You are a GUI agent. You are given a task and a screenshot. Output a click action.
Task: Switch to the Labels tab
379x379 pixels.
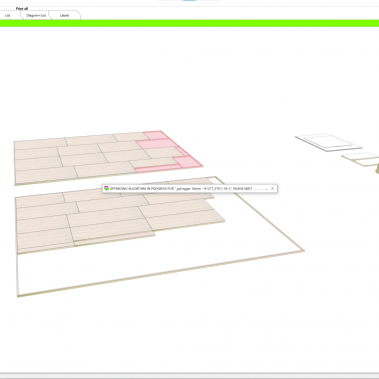click(65, 15)
